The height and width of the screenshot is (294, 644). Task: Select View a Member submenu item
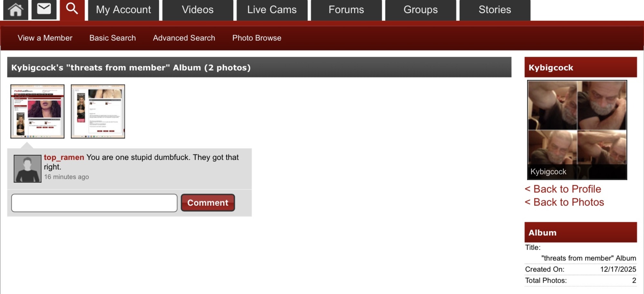click(45, 38)
